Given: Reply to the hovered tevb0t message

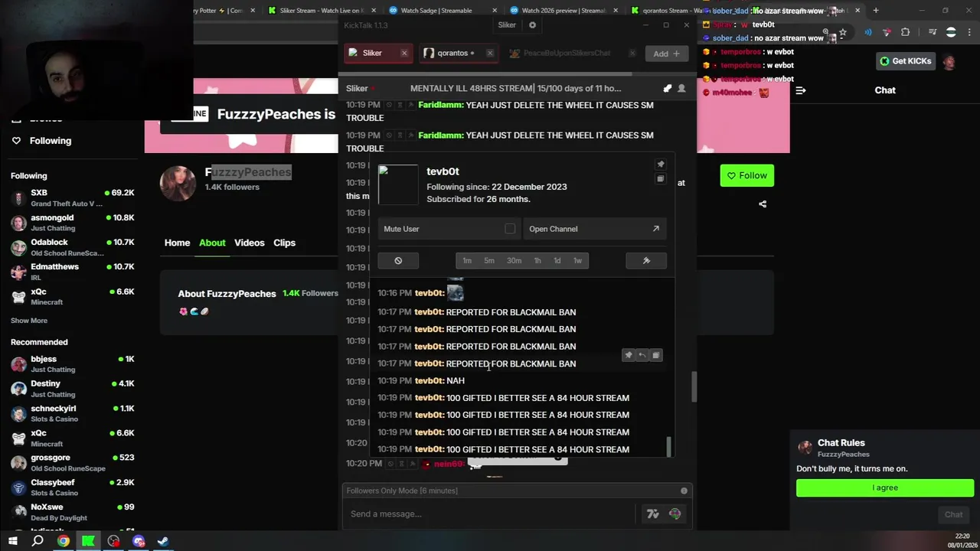Looking at the screenshot, I should click(x=642, y=355).
